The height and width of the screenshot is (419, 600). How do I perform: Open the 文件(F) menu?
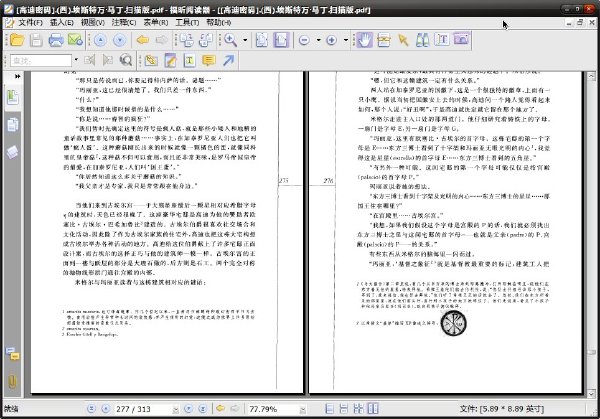[x=30, y=23]
